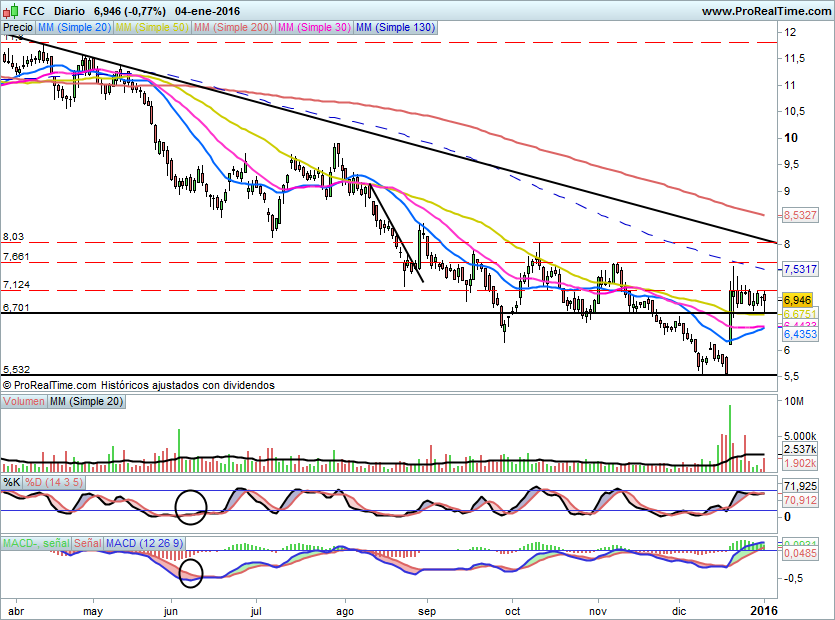Click the %K stochastic label
This screenshot has height=620, width=835.
[x=12, y=482]
